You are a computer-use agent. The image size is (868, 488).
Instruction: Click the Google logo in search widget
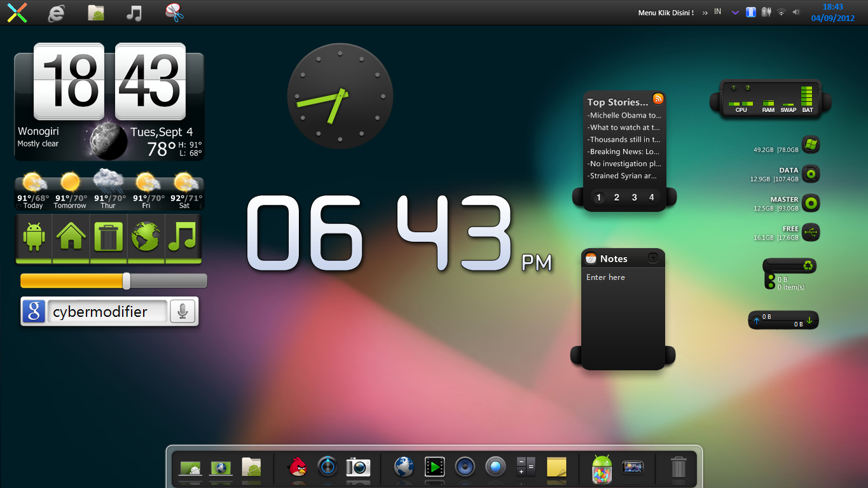click(34, 312)
